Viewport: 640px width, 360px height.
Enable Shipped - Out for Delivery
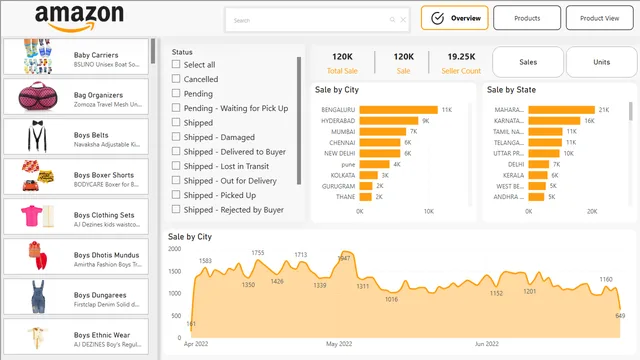[176, 180]
